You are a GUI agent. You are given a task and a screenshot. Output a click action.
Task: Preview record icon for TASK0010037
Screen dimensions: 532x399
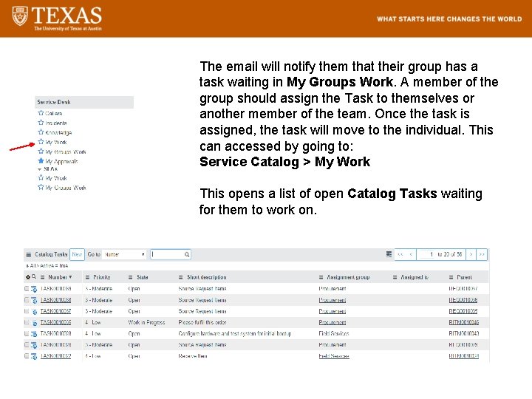(x=34, y=312)
